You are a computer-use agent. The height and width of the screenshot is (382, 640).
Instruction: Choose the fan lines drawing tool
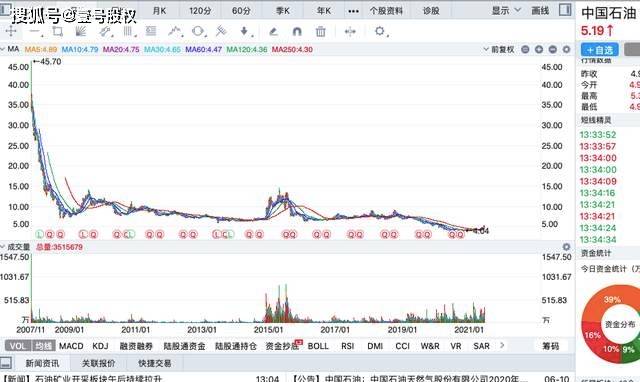[81, 31]
